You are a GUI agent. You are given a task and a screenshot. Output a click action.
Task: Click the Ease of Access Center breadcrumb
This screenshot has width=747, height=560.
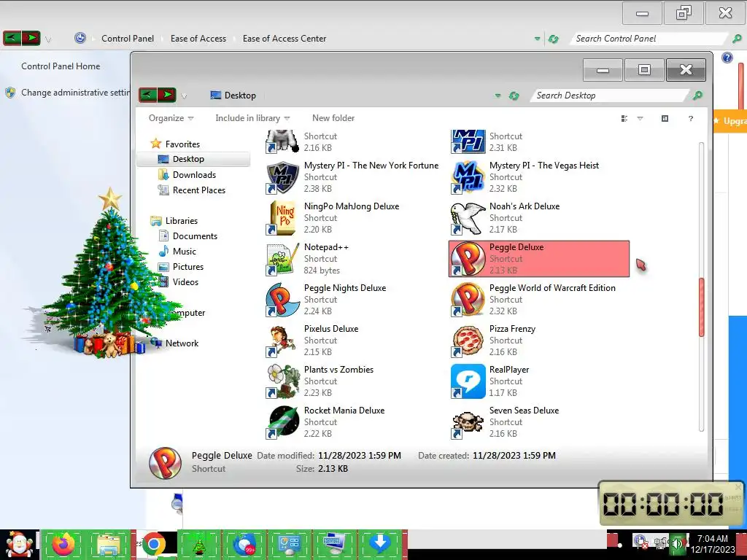coord(285,39)
